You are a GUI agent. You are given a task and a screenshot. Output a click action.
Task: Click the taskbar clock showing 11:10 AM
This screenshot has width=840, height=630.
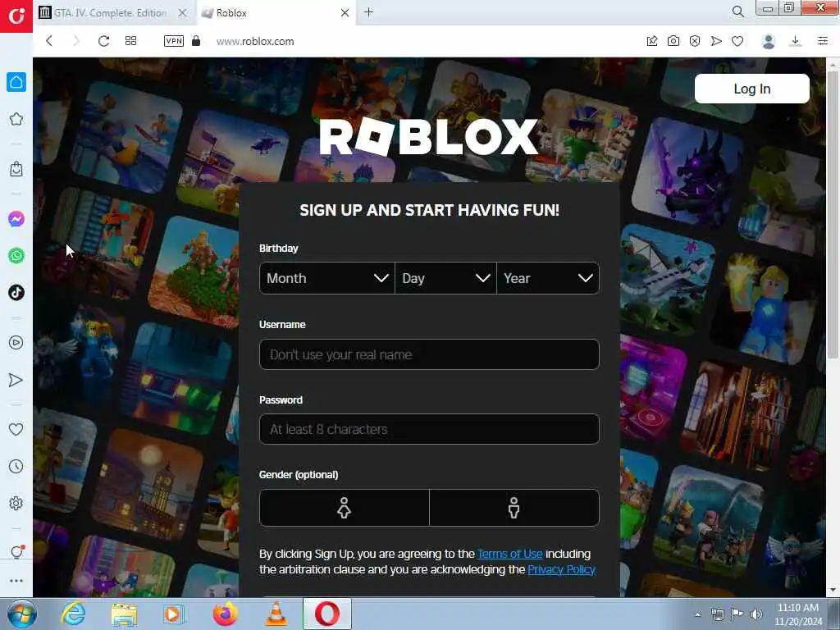click(x=797, y=614)
